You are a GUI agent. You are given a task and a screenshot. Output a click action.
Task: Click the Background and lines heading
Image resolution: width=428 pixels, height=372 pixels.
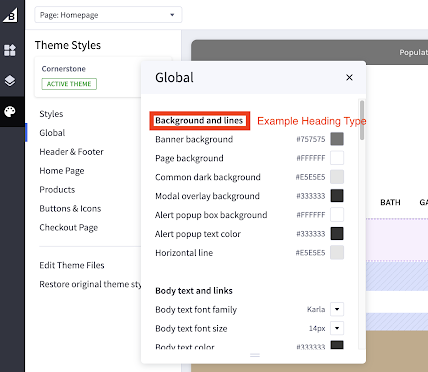pyautogui.click(x=199, y=121)
